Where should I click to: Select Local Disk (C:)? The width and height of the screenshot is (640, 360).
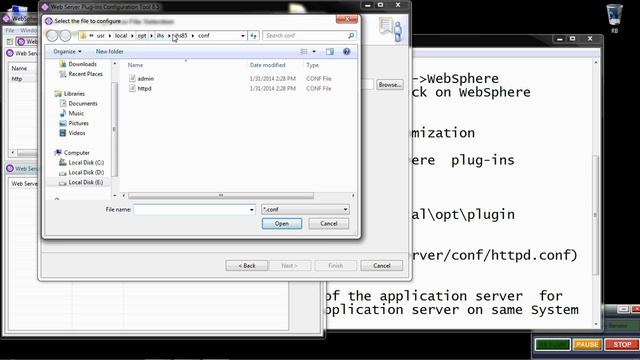[86, 162]
